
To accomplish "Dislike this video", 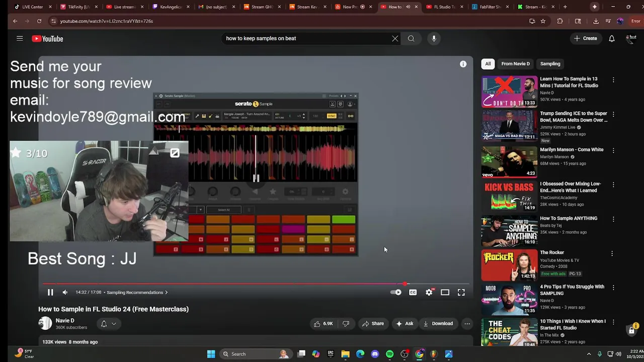I will pyautogui.click(x=346, y=323).
